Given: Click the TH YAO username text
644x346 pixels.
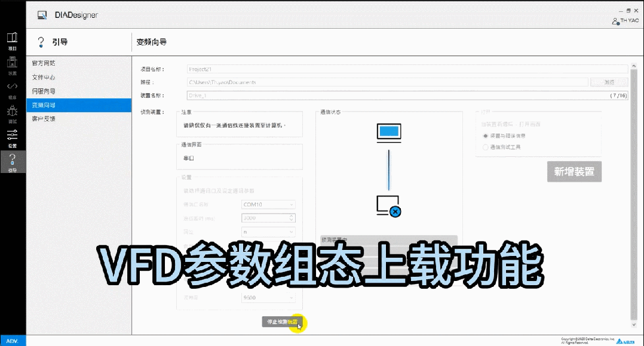Looking at the screenshot, I should (x=630, y=20).
